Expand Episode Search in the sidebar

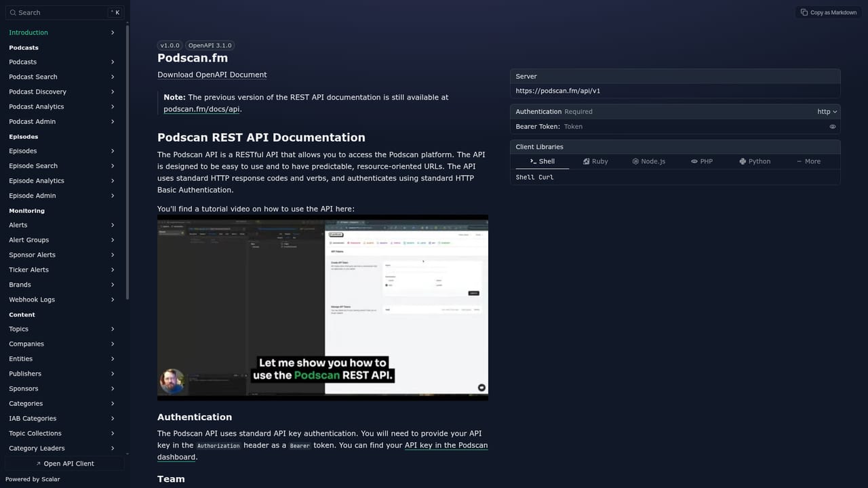pyautogui.click(x=113, y=166)
